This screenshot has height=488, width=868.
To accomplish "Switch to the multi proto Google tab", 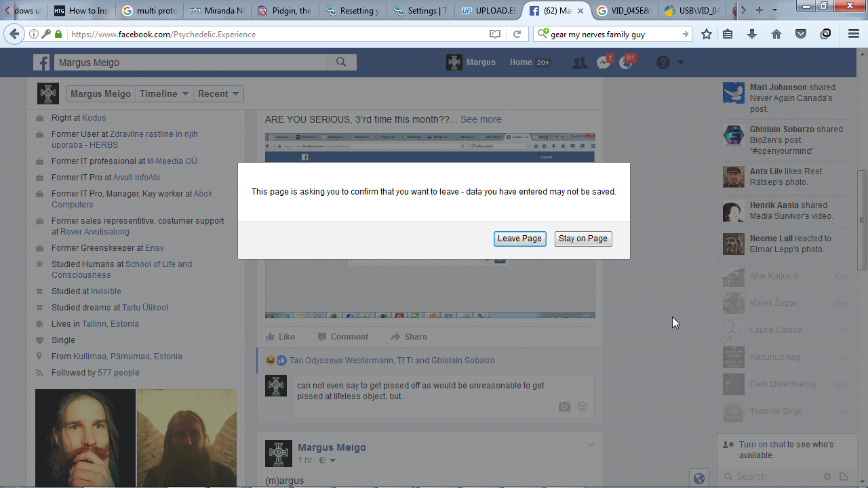I will coord(149,10).
